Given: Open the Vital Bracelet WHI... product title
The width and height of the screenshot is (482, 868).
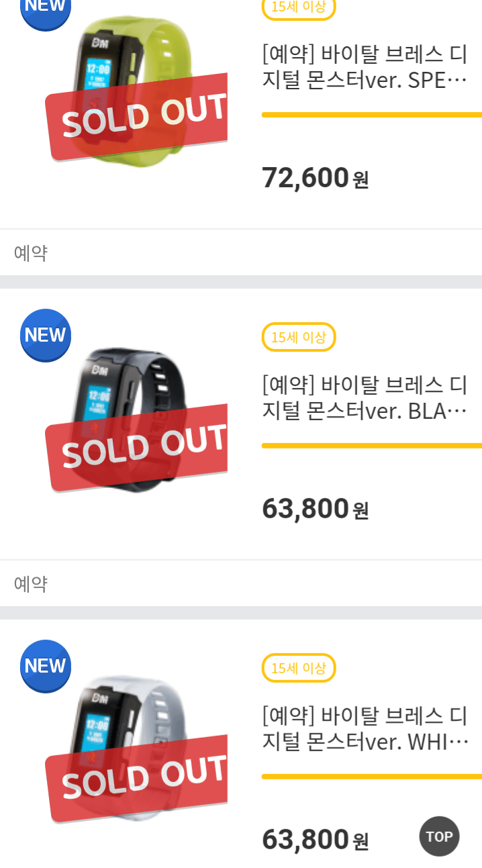Looking at the screenshot, I should [x=364, y=729].
